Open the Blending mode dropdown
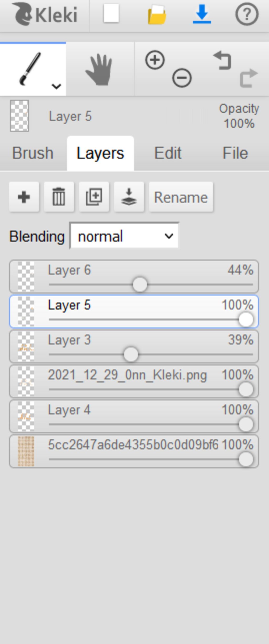 (124, 236)
